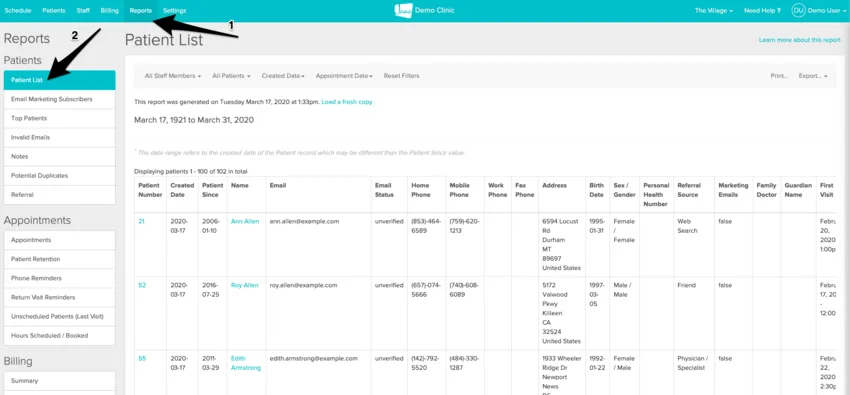Click the Jane logo icon
The width and height of the screenshot is (850, 395).
click(x=403, y=10)
